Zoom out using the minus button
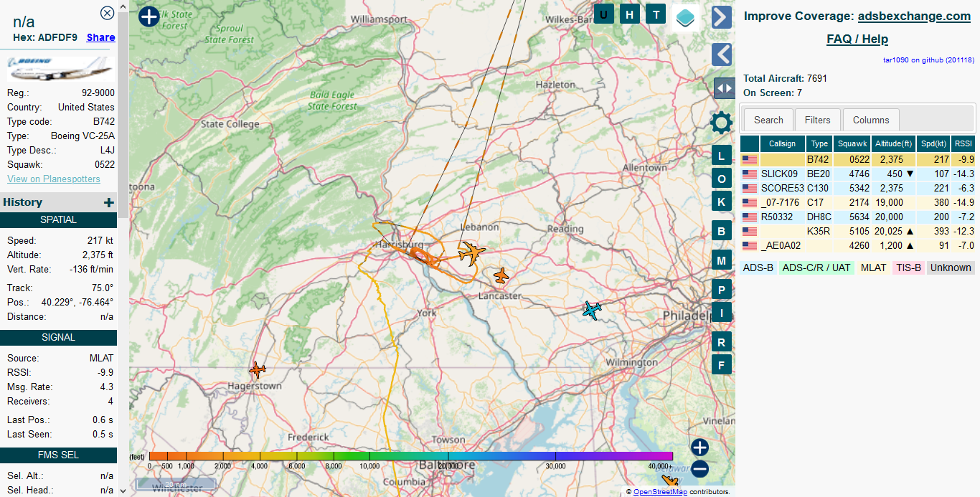Viewport: 980px width, 497px height. click(x=699, y=470)
